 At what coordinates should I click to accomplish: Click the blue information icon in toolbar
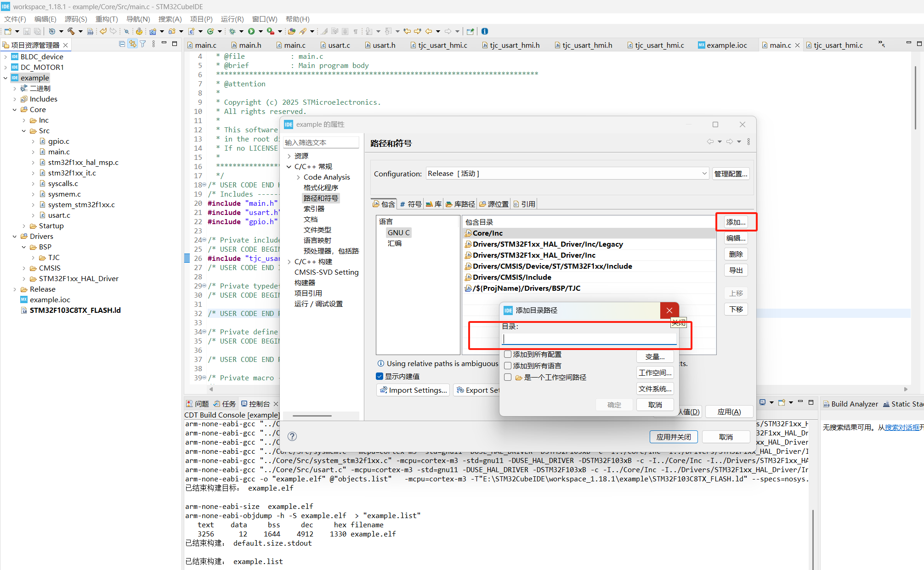pos(485,31)
